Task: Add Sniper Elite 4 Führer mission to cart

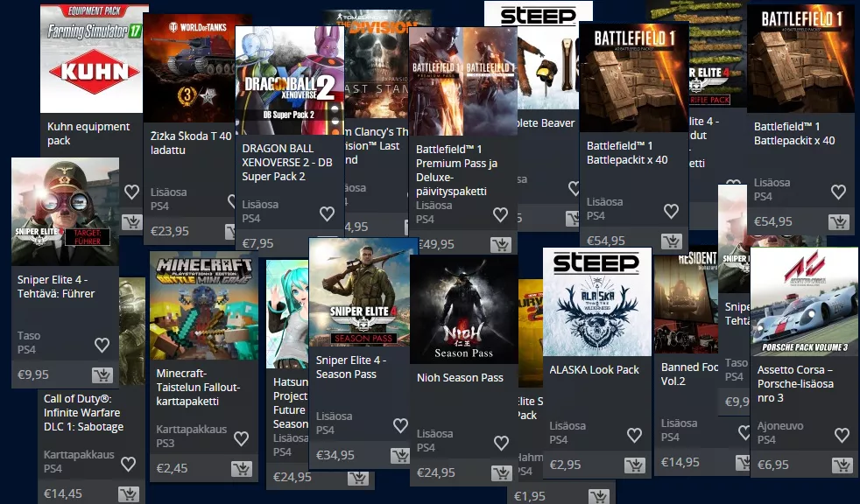Action: [102, 374]
